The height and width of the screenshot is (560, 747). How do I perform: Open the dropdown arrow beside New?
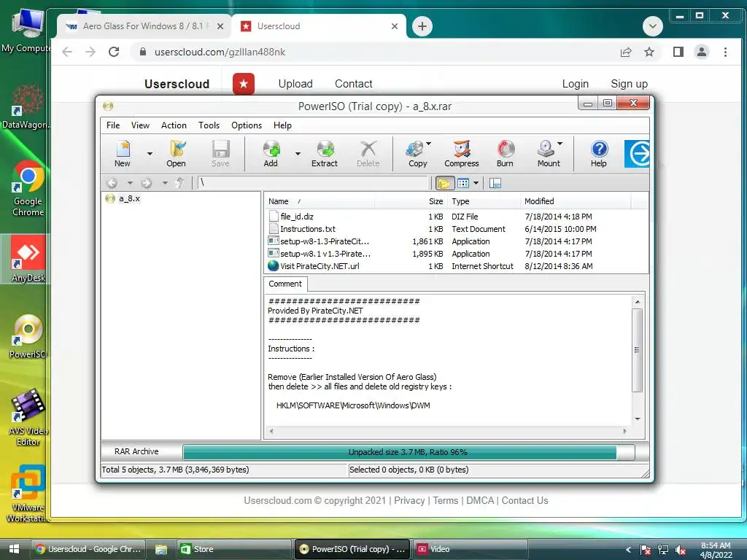[x=150, y=154]
